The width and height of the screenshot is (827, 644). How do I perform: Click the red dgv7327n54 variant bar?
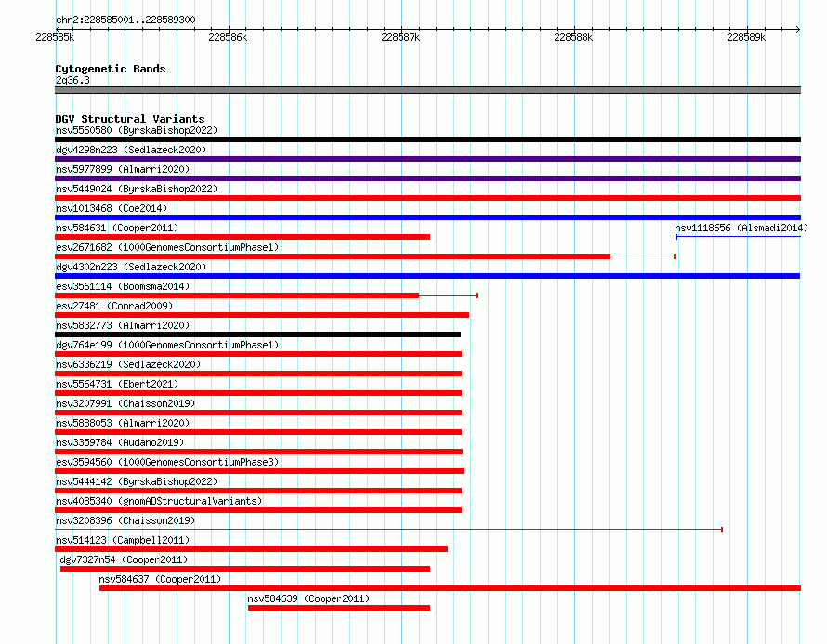[x=245, y=569]
